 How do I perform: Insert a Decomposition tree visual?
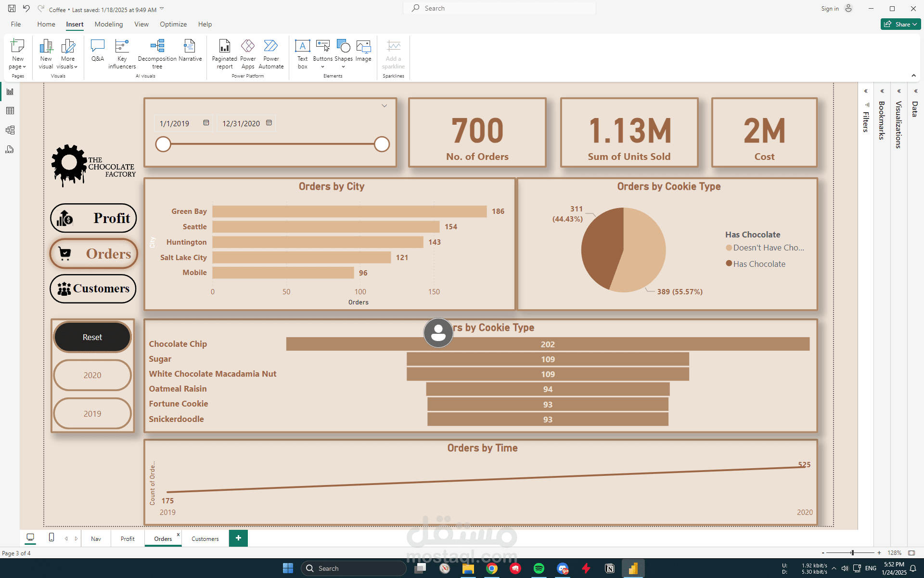(x=157, y=54)
